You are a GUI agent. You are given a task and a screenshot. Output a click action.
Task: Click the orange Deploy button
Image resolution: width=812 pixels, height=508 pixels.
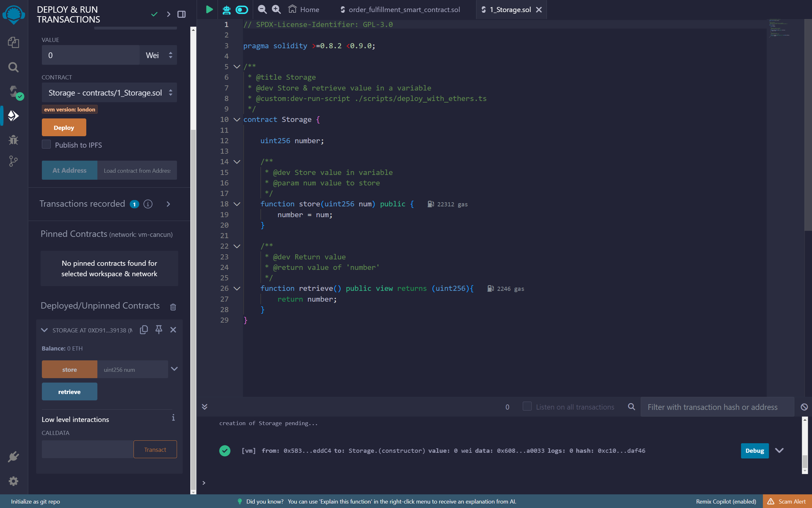64,127
